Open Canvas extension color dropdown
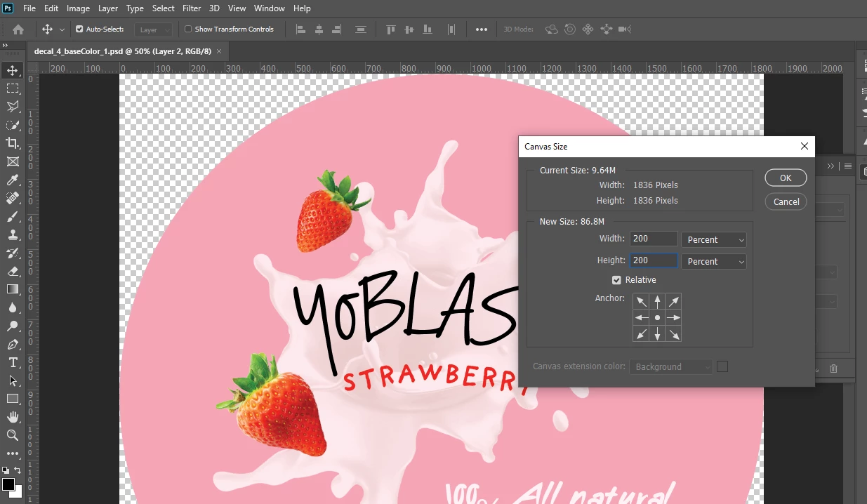867x504 pixels. (x=670, y=366)
